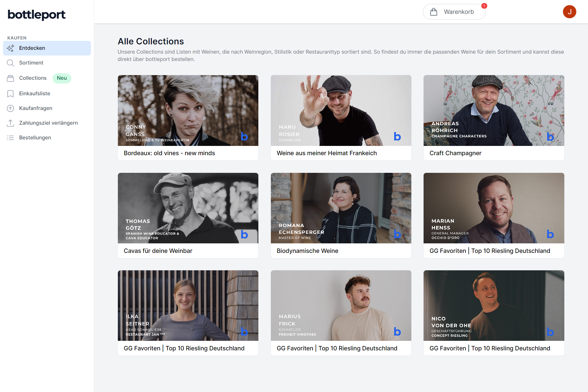Click Romana Echensperger collection photo
588x392 pixels.
tap(341, 208)
